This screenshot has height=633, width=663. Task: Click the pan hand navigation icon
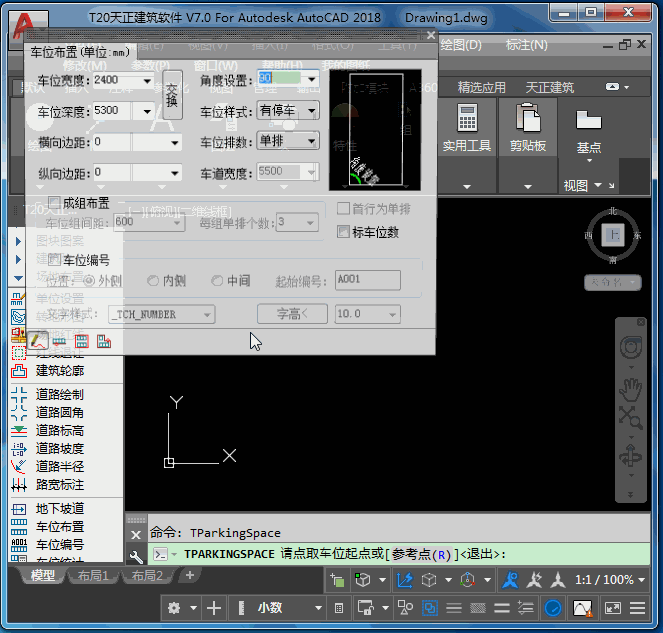(x=630, y=390)
